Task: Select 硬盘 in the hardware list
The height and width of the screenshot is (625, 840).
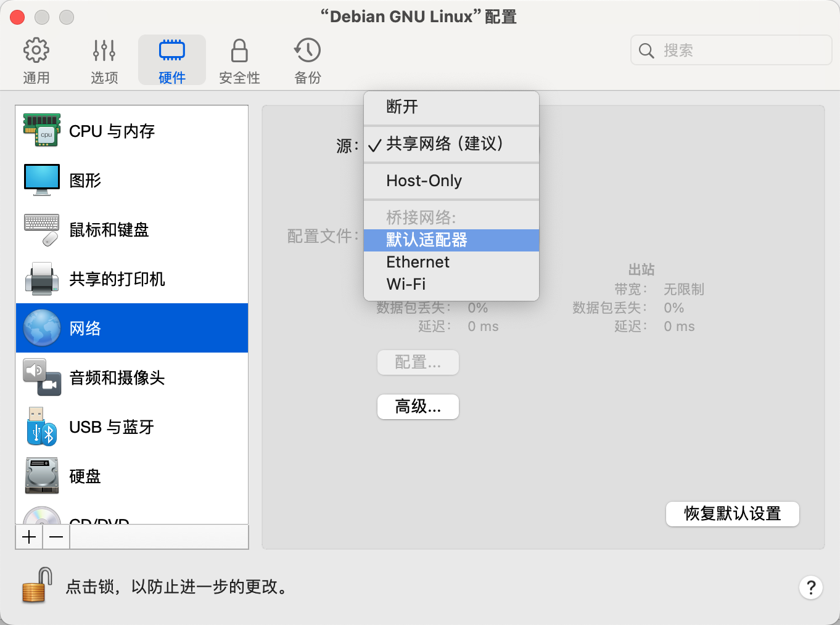Action: (x=132, y=476)
